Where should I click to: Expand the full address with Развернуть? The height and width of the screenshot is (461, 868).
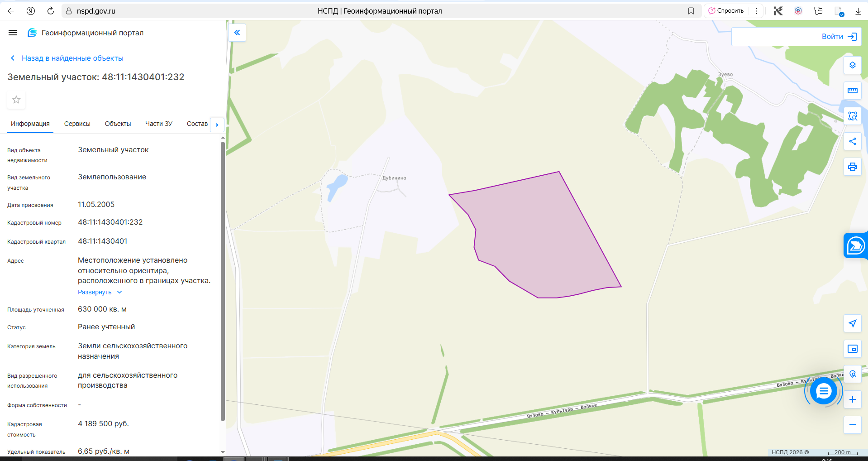click(x=95, y=292)
